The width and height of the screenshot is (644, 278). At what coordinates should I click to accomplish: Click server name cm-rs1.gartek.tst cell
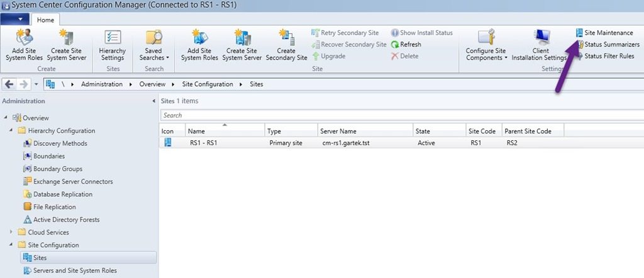coord(346,143)
